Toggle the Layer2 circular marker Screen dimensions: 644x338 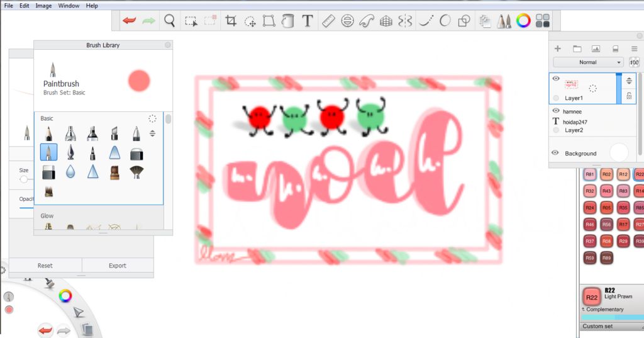pos(556,130)
